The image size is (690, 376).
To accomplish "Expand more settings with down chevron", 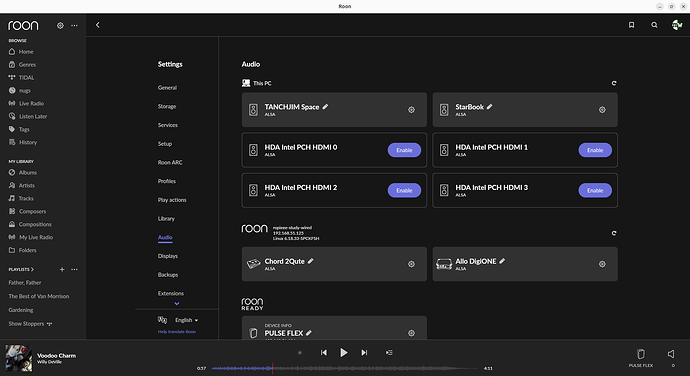I will point(176,304).
